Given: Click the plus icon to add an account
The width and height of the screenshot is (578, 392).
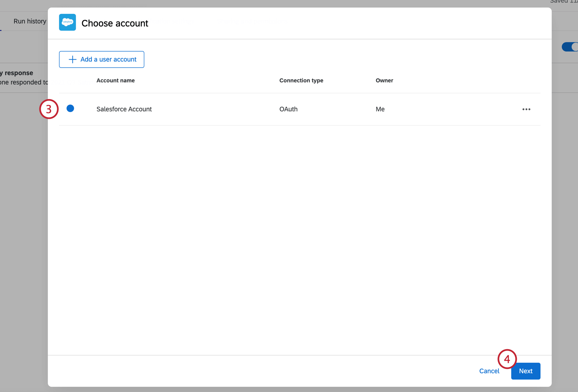Looking at the screenshot, I should 72,59.
